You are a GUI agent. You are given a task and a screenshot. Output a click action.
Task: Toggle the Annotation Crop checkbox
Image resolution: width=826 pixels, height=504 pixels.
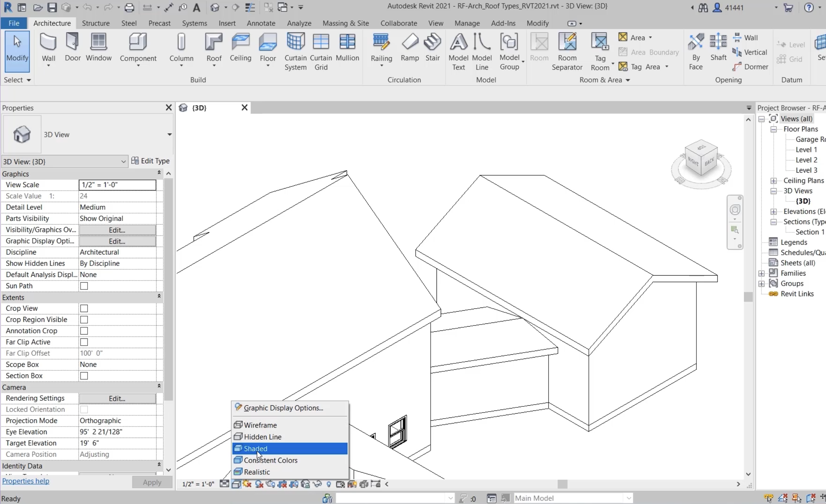coord(84,331)
